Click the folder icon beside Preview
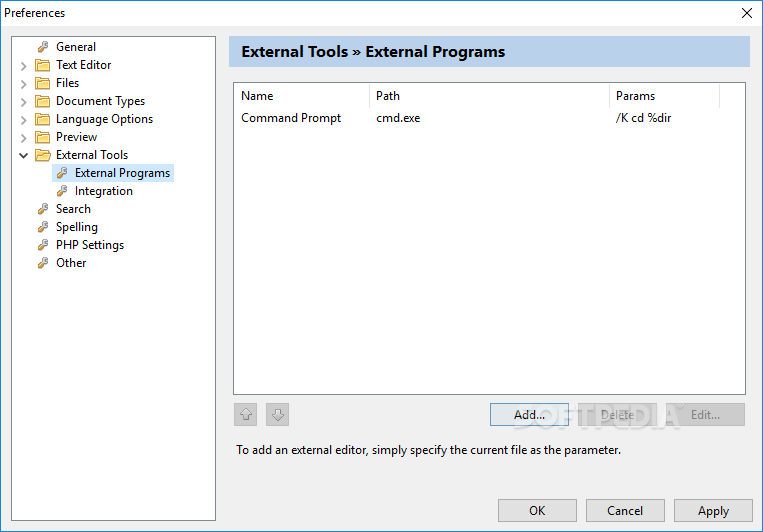Screen dimensions: 763x532 click(43, 137)
